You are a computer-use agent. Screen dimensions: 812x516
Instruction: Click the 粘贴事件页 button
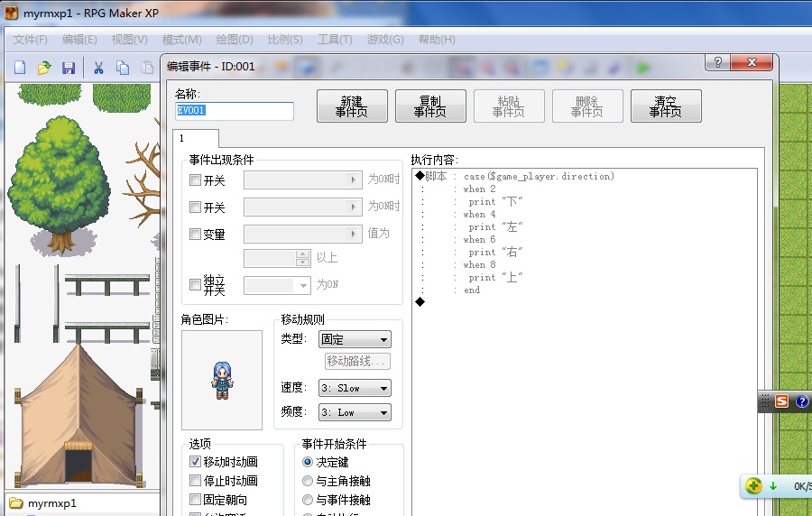[x=509, y=106]
